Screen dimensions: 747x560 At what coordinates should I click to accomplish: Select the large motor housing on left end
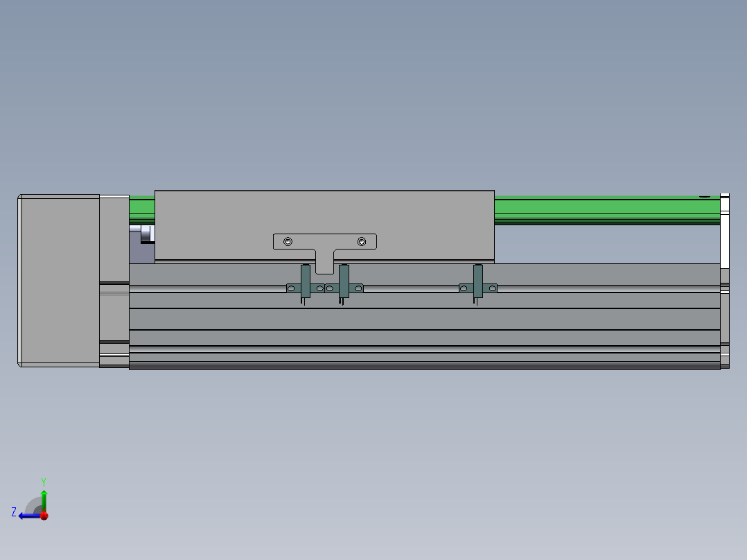(59, 280)
